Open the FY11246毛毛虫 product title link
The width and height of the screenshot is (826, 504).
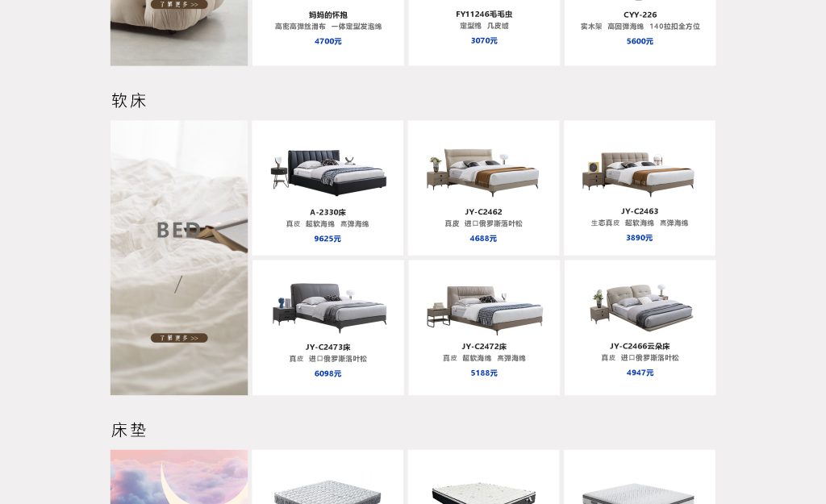pos(484,15)
